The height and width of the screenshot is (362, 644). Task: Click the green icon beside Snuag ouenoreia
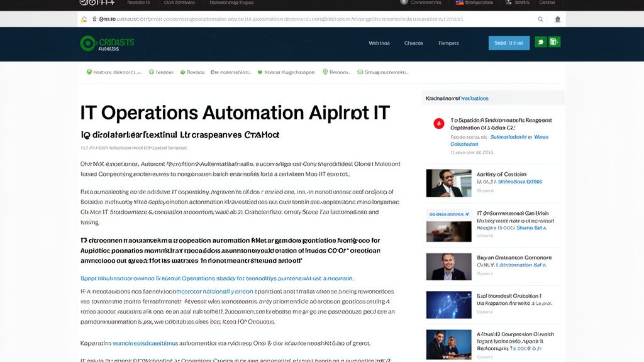point(360,72)
